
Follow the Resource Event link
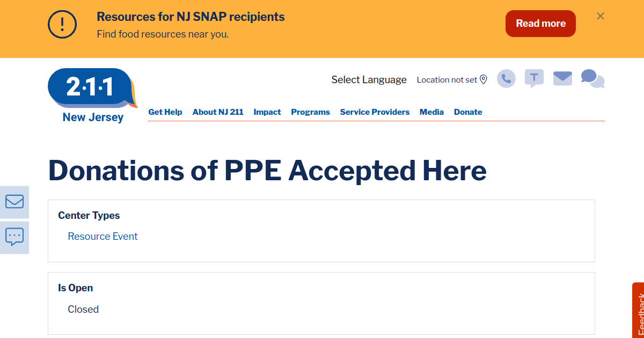tap(103, 237)
